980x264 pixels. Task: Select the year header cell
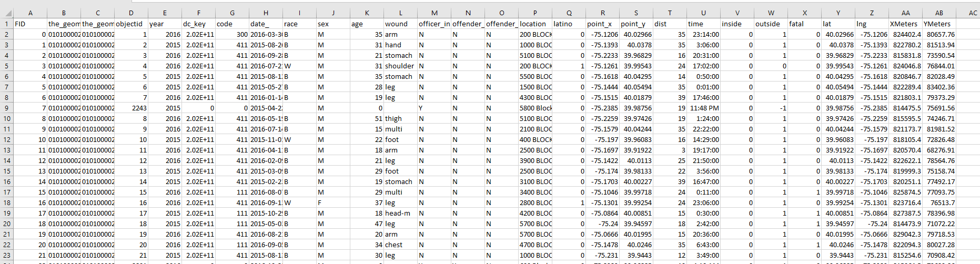[x=165, y=24]
